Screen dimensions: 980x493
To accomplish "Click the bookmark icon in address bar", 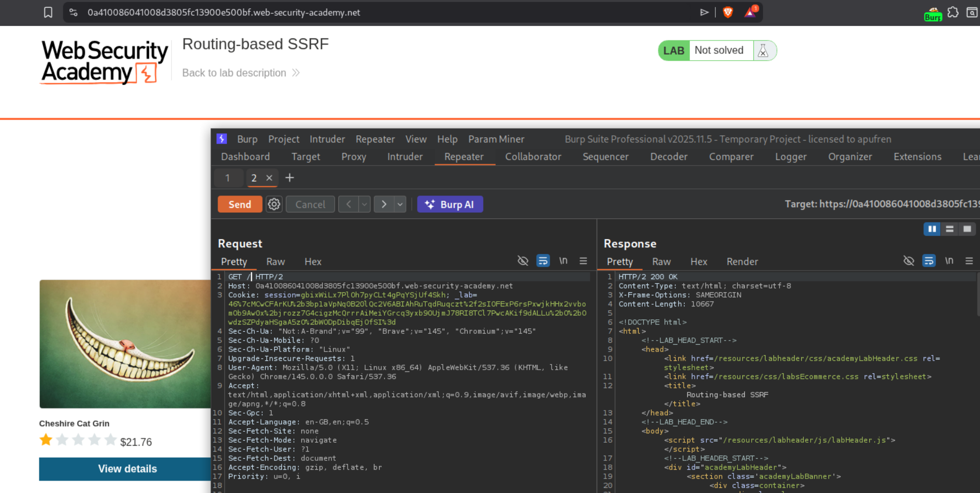I will (48, 12).
